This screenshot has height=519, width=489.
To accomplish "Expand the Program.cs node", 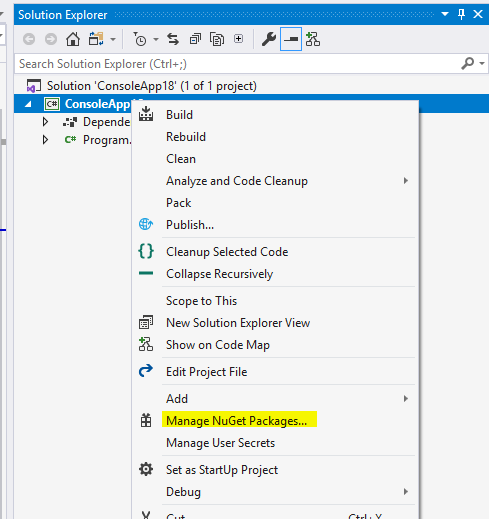I will (x=45, y=140).
